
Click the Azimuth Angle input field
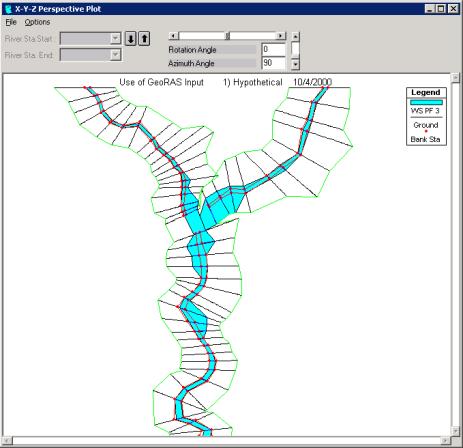(273, 63)
